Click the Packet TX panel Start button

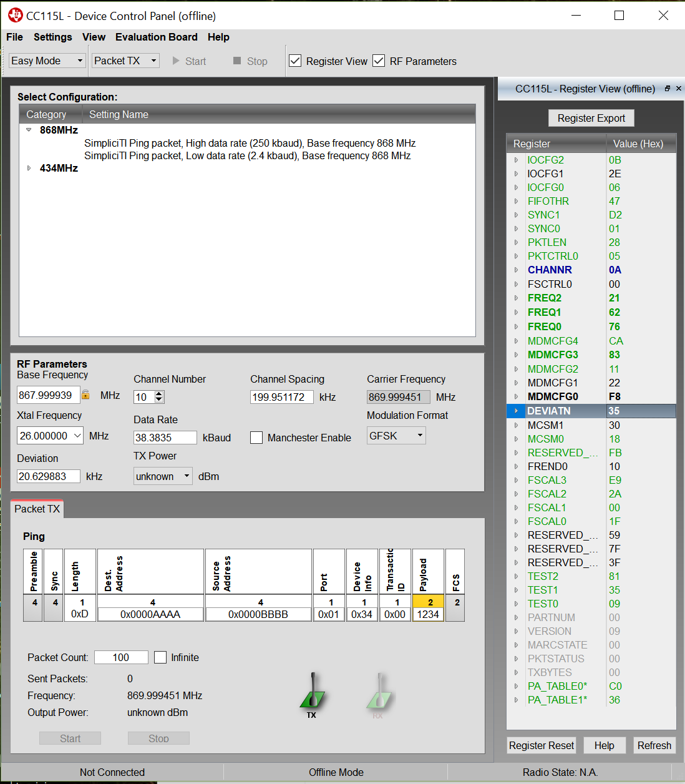pos(70,738)
